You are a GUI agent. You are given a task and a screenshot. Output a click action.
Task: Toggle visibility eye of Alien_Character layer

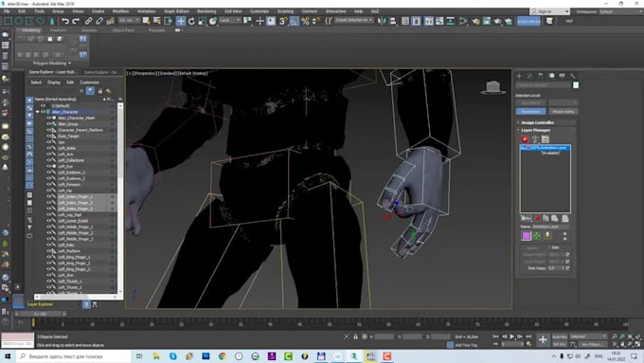43,112
